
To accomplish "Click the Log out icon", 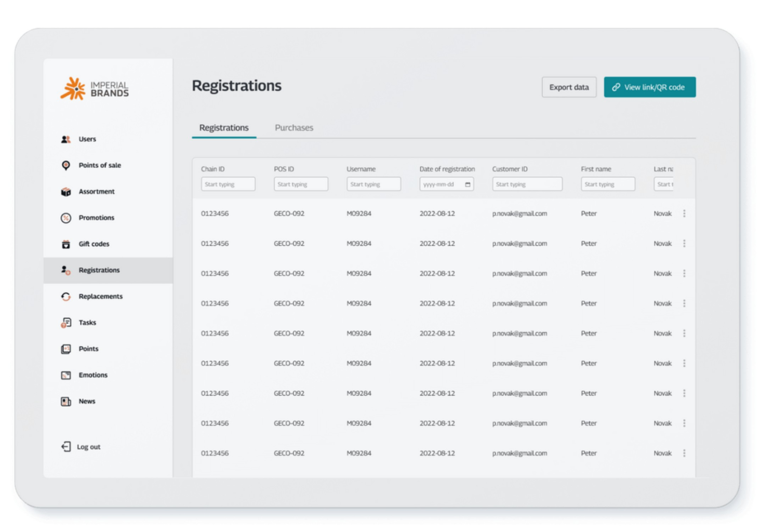I will point(65,447).
